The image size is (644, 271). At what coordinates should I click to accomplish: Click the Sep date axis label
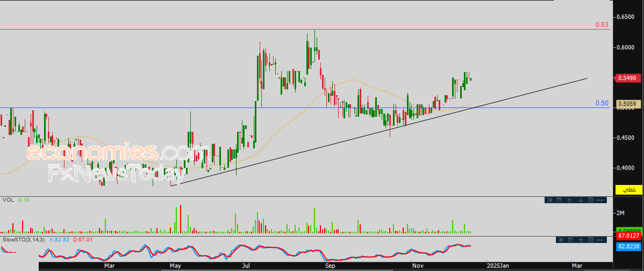(330, 266)
